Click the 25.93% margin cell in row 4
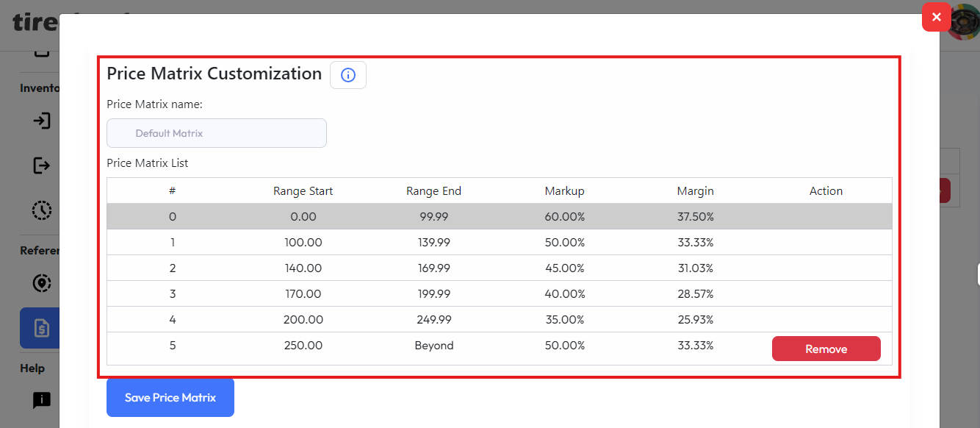 [x=695, y=320]
